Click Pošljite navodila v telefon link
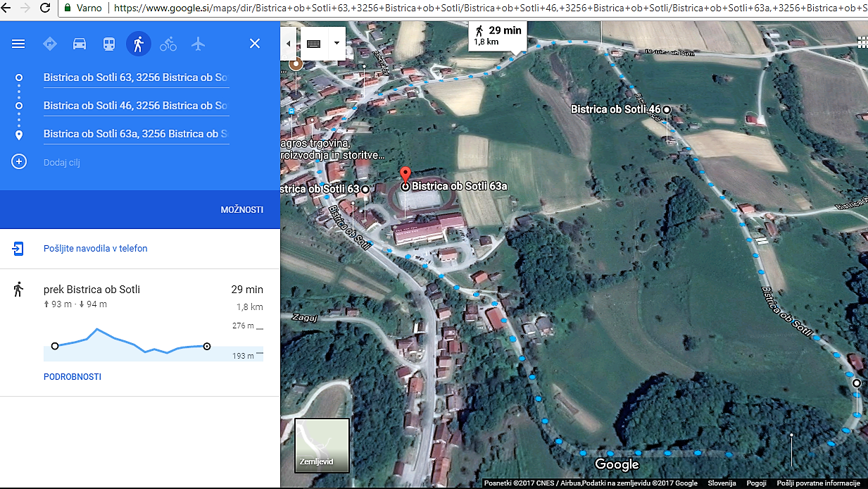The image size is (868, 489). pyautogui.click(x=95, y=249)
